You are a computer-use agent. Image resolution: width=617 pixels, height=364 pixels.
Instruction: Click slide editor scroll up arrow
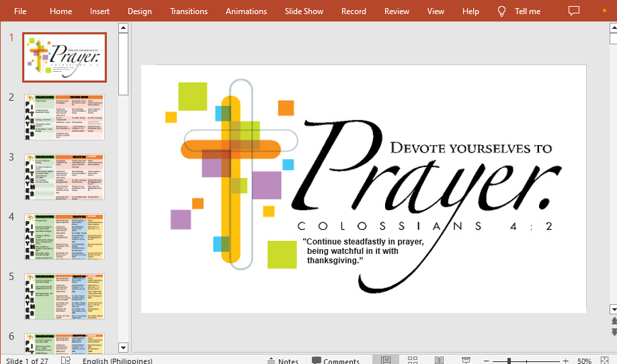(614, 28)
